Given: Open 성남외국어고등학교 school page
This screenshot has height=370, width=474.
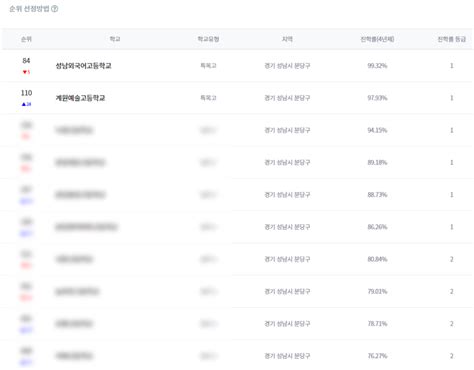Looking at the screenshot, I should (x=83, y=66).
